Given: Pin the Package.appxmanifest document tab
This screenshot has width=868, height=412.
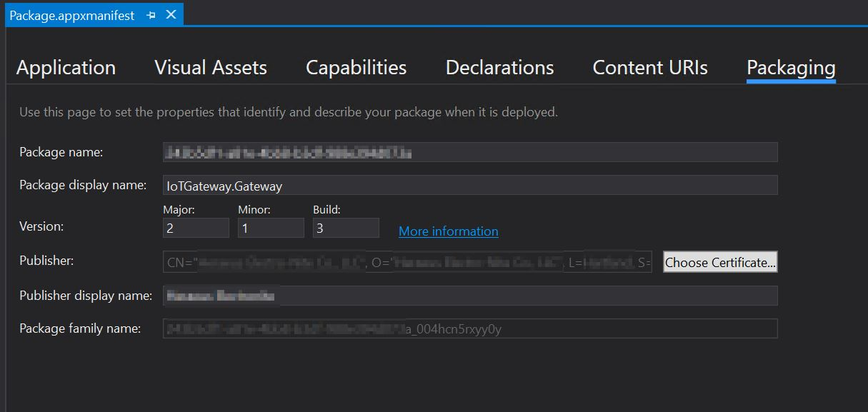Looking at the screenshot, I should point(151,15).
